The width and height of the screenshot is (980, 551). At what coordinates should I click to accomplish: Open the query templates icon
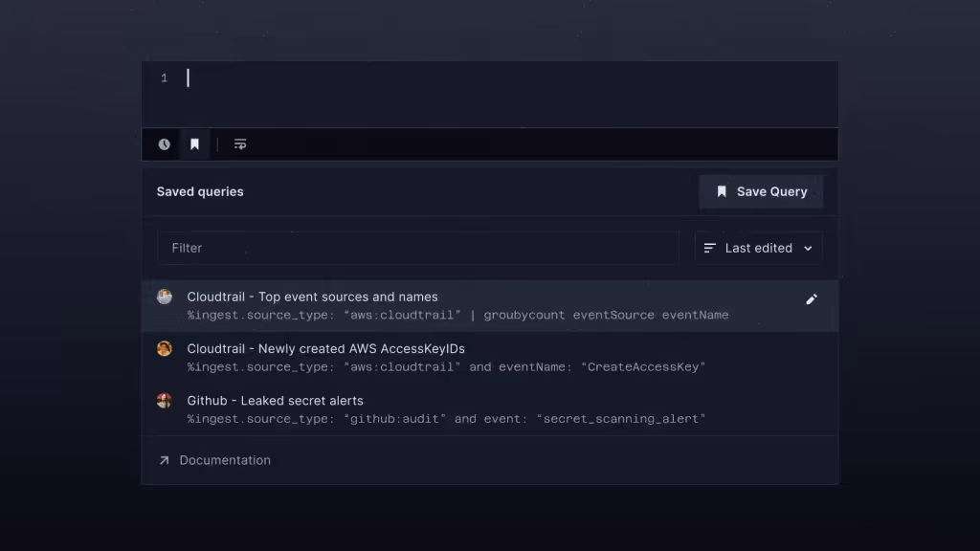(239, 143)
